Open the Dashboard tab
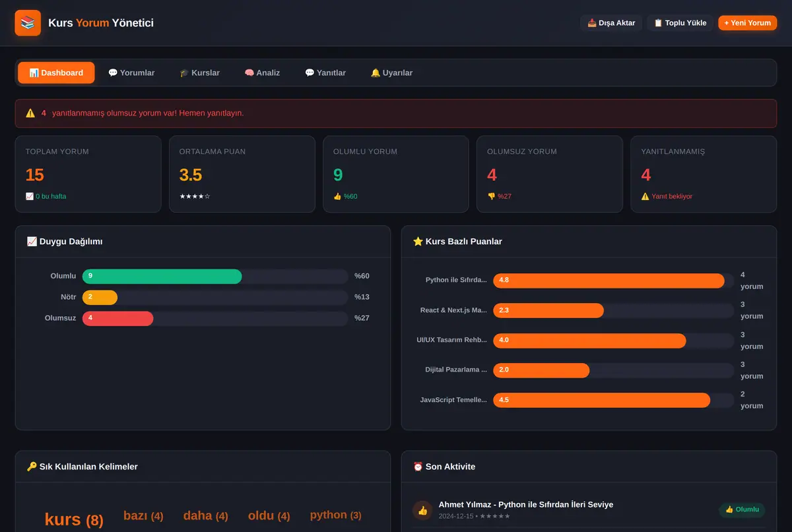The width and height of the screenshot is (792, 532). click(x=56, y=73)
